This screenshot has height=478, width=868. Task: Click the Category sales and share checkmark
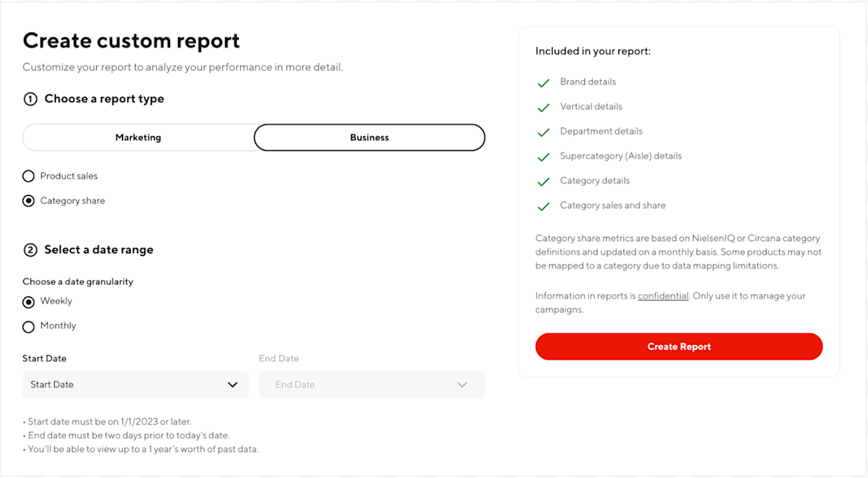pos(543,205)
